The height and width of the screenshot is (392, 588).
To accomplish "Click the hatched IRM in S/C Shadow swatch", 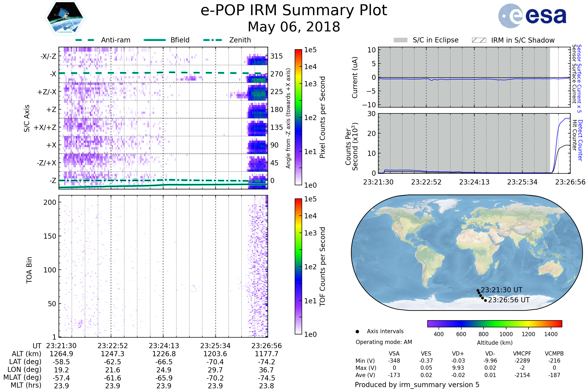I will (479, 40).
